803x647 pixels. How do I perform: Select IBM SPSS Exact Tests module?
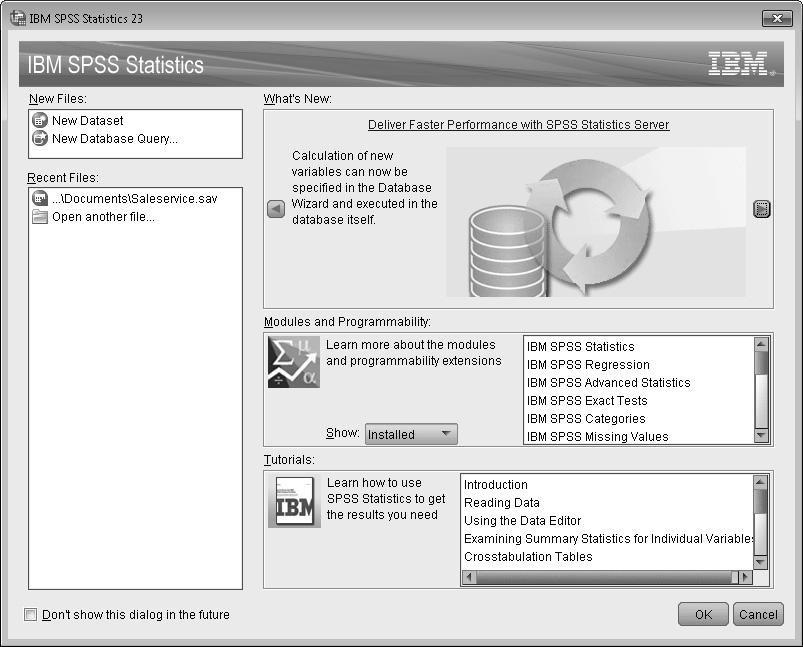pyautogui.click(x=587, y=401)
